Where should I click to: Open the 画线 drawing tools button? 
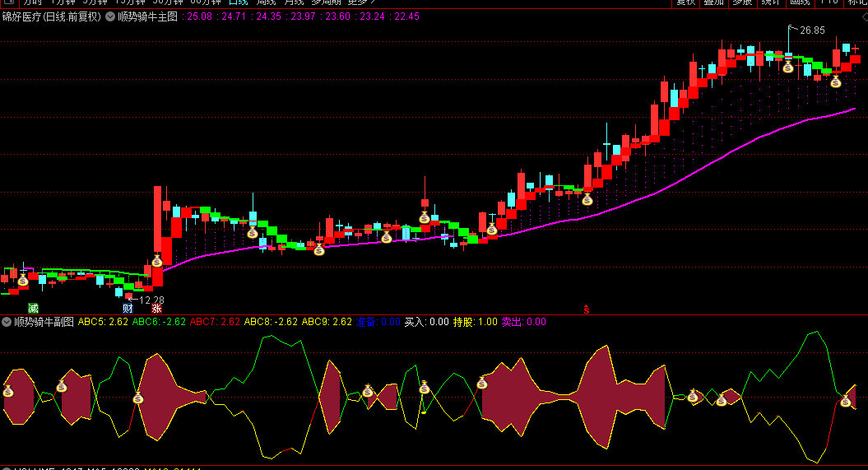[799, 2]
